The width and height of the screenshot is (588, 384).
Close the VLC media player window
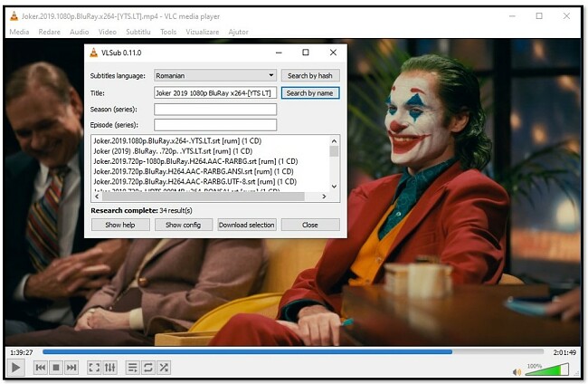tap(566, 15)
